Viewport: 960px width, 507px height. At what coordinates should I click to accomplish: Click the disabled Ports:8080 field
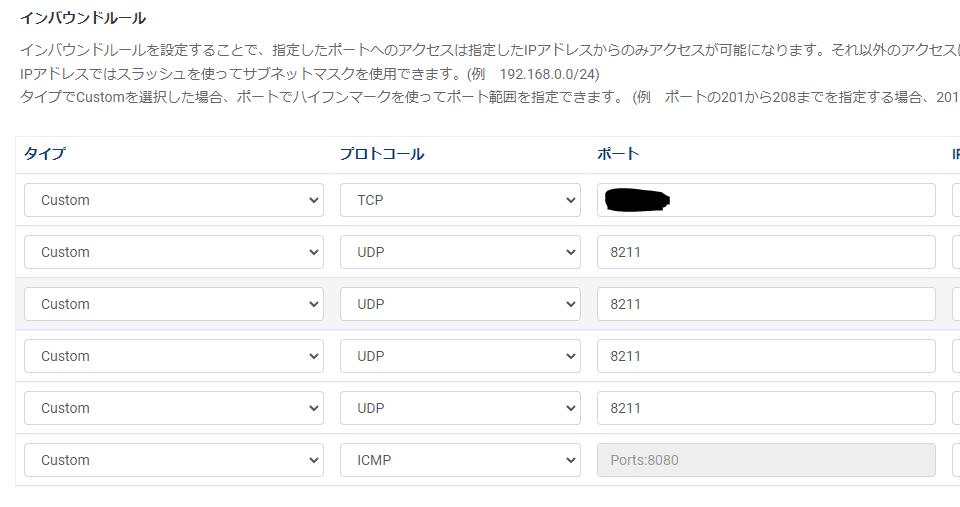pos(766,460)
